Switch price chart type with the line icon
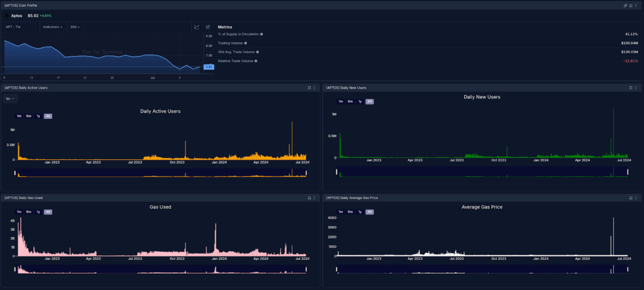 coord(197,26)
